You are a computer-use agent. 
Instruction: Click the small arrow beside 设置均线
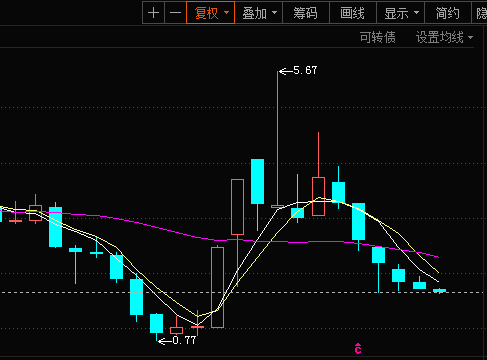(x=470, y=37)
